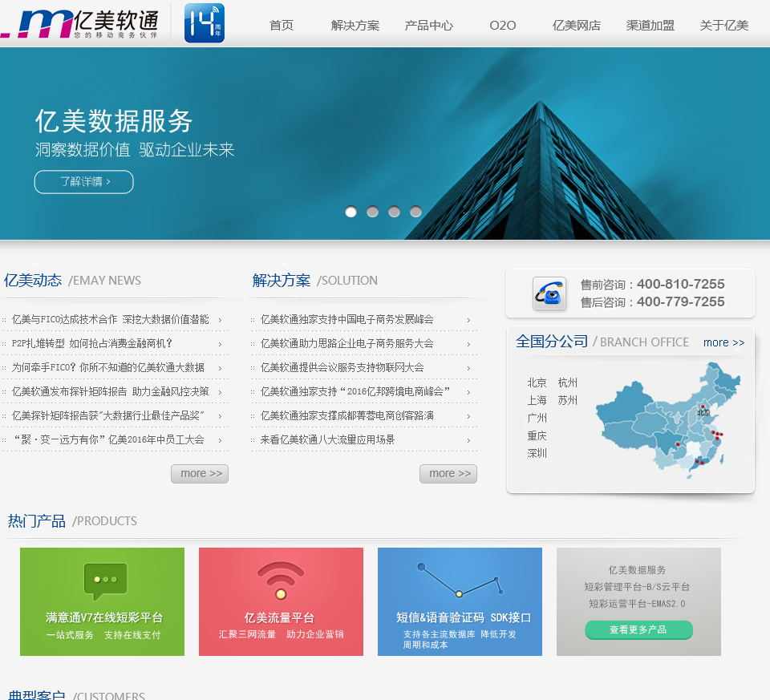Screen dimensions: 770x700
Task: Click the 亿美数据服务 banner heading
Action: click(114, 121)
